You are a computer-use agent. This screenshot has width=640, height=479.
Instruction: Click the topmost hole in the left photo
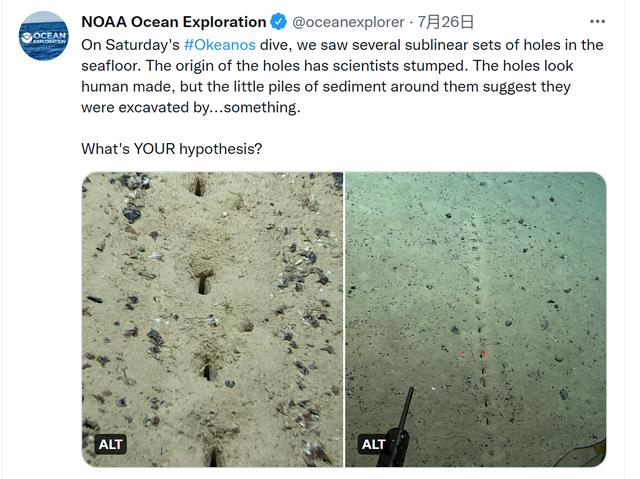(198, 186)
